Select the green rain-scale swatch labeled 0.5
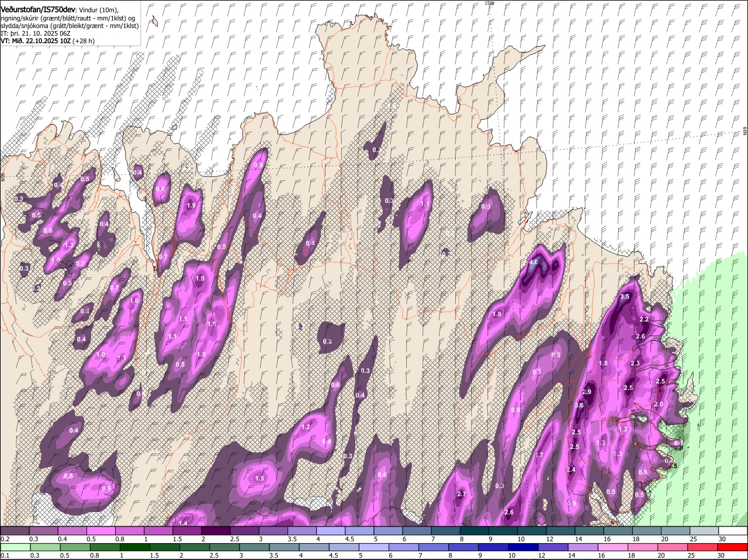Image resolution: width=748 pixels, height=560 pixels. [x=75, y=548]
